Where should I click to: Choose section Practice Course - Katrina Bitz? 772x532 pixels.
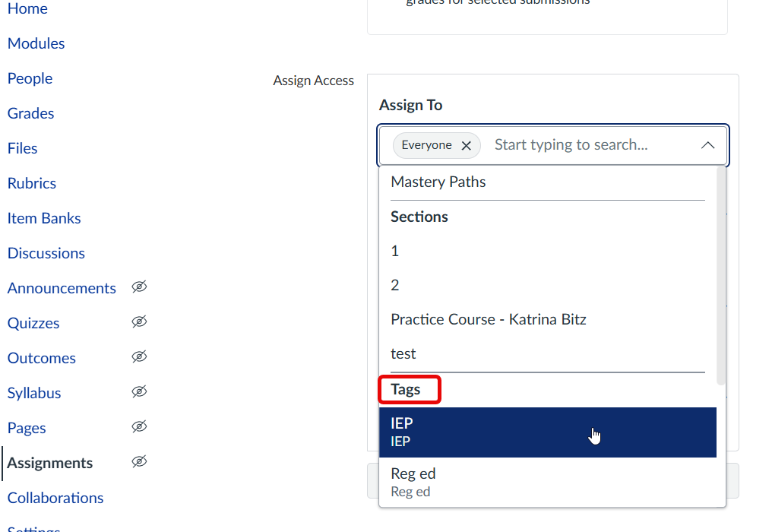(488, 319)
